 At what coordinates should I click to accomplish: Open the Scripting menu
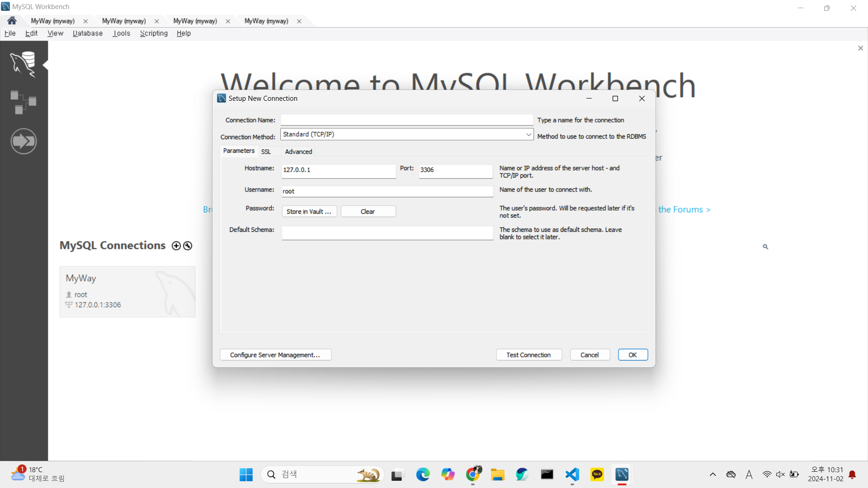point(154,33)
